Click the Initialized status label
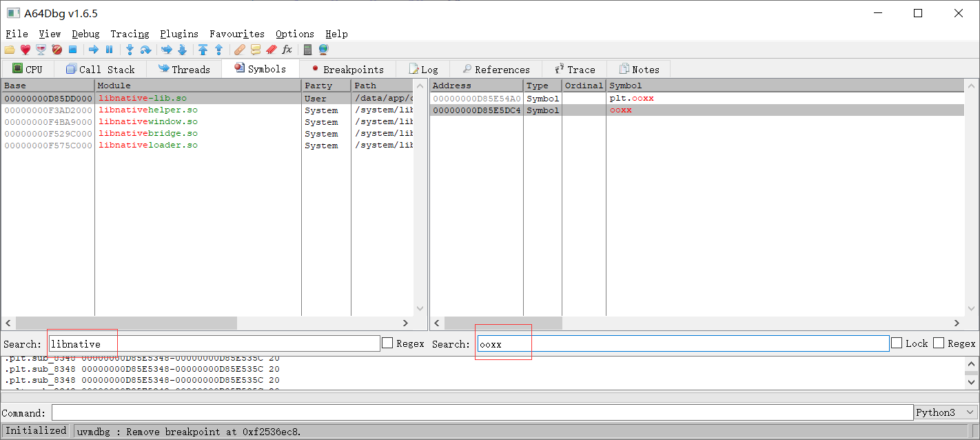 [36, 430]
